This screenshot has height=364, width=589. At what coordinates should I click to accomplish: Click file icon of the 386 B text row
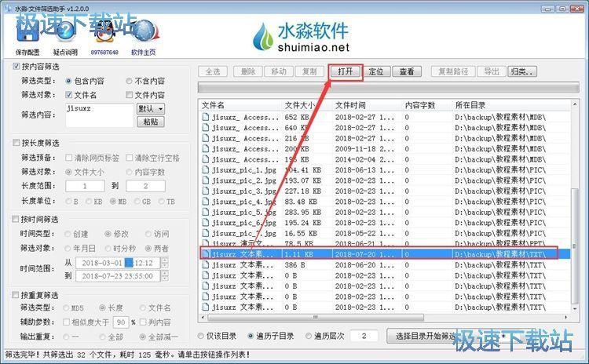click(206, 265)
